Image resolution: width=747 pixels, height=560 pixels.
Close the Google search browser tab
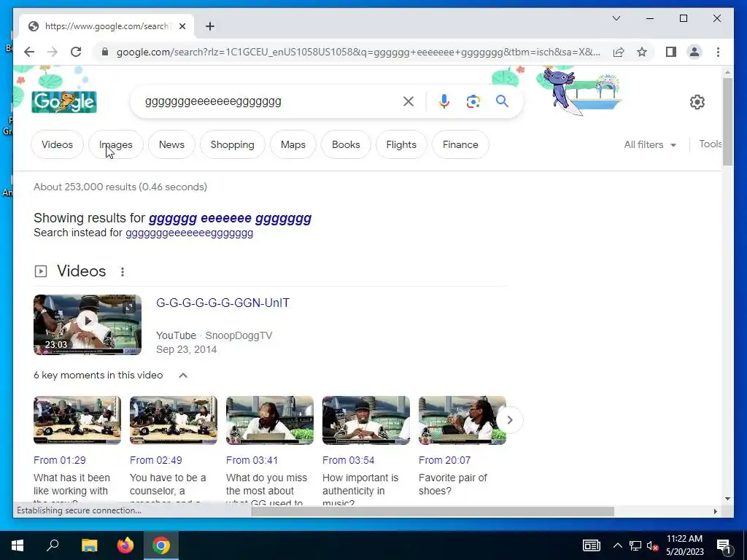(182, 26)
